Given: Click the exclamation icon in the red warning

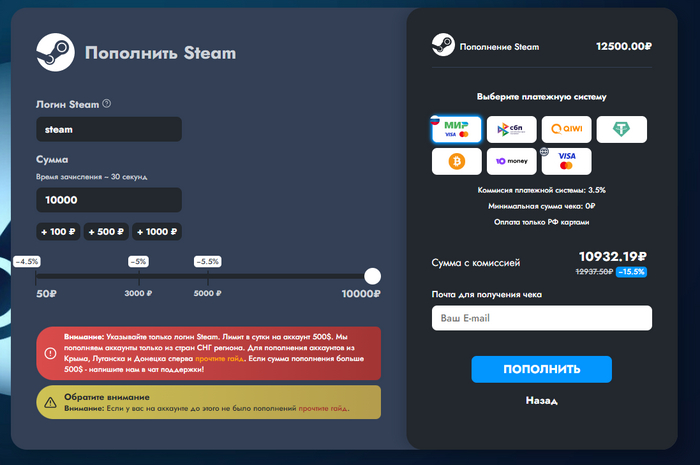Looking at the screenshot, I should 50,353.
